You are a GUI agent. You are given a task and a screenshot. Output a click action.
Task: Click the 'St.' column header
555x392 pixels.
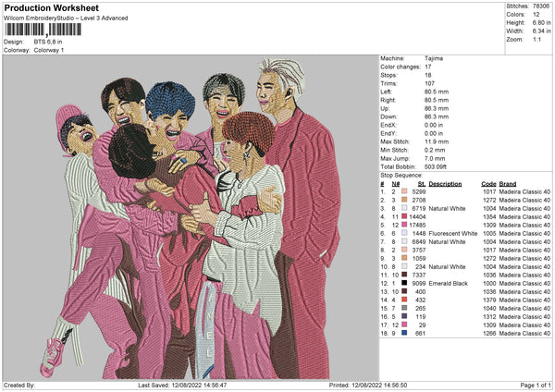click(x=422, y=184)
